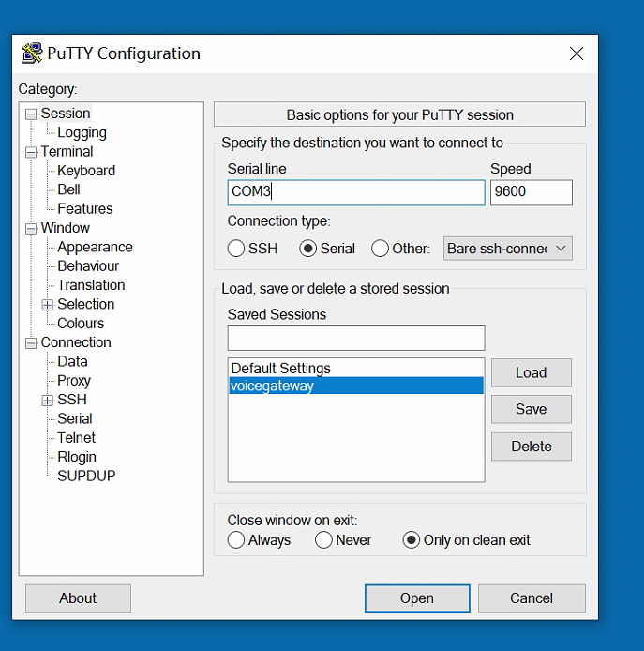644x651 pixels.
Task: Open the Bare ssh-connection dropdown
Action: coord(508,249)
